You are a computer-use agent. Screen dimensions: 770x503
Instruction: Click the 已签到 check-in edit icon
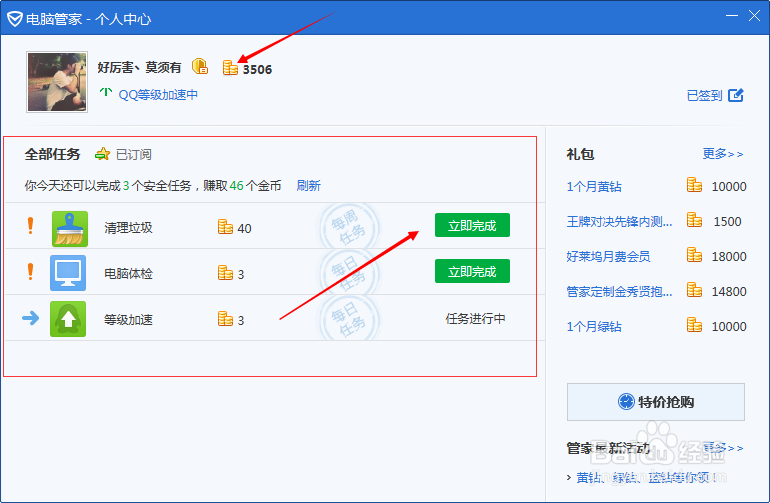736,95
